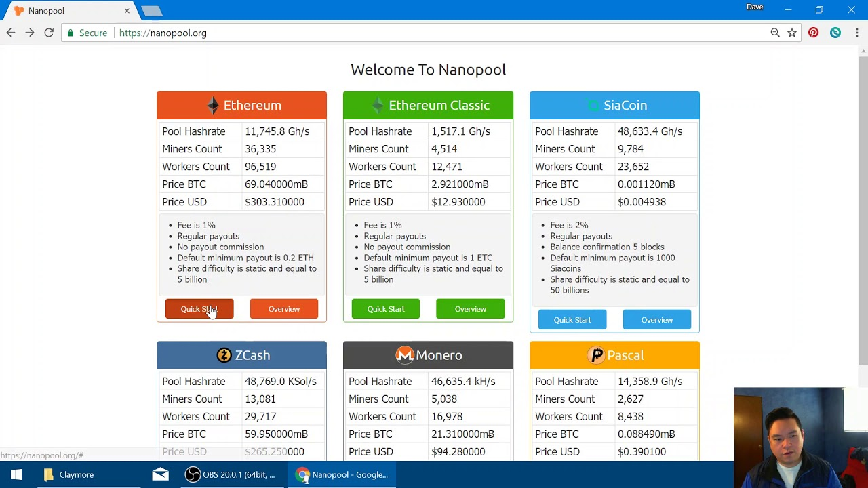868x488 pixels.
Task: Click the green extension icon in toolbar
Action: pos(835,33)
